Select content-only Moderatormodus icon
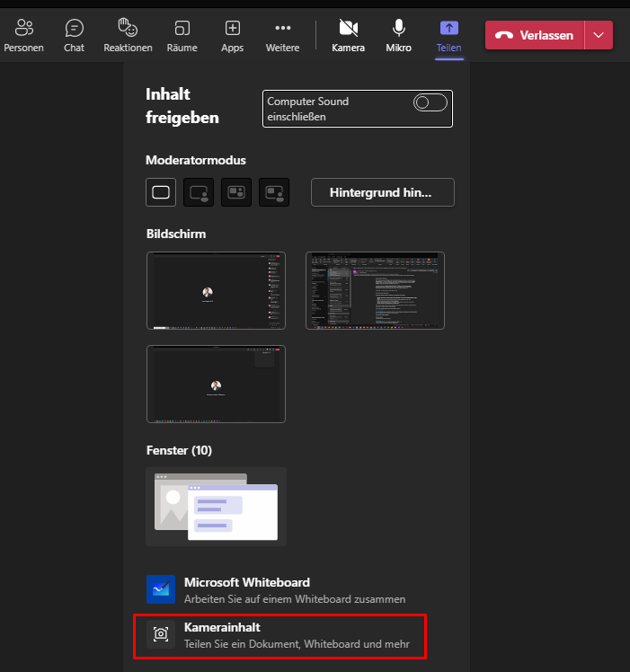This screenshot has height=672, width=630. (161, 192)
